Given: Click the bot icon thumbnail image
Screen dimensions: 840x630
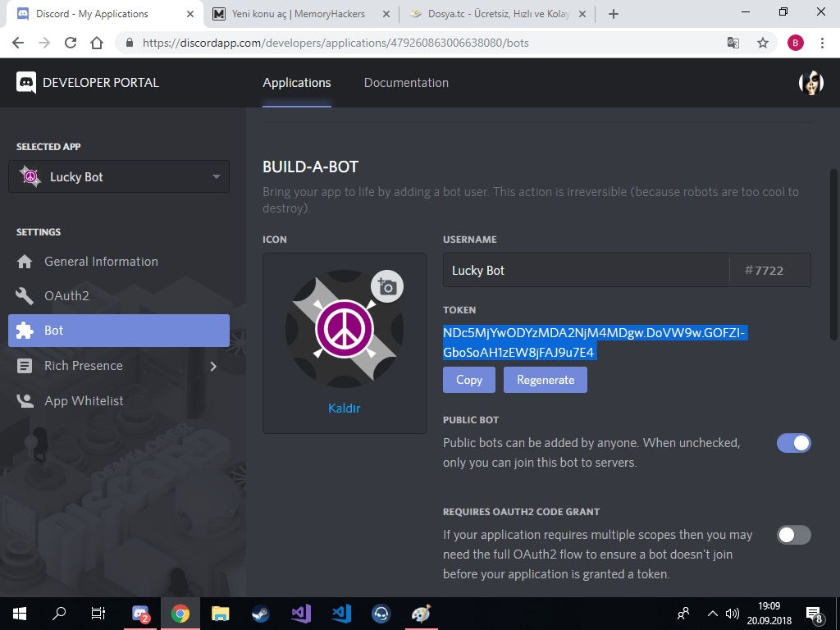Looking at the screenshot, I should click(x=344, y=329).
